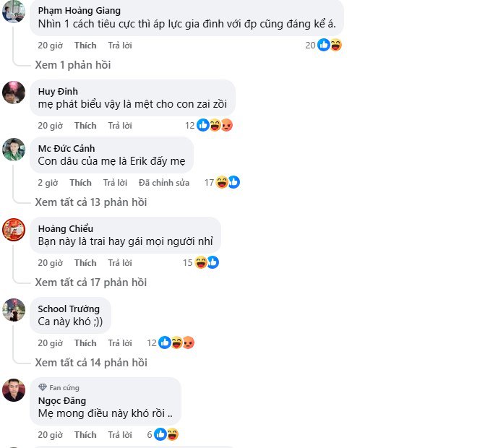Click reaction emojis on Ngọc Đăng's comment

[x=167, y=434]
